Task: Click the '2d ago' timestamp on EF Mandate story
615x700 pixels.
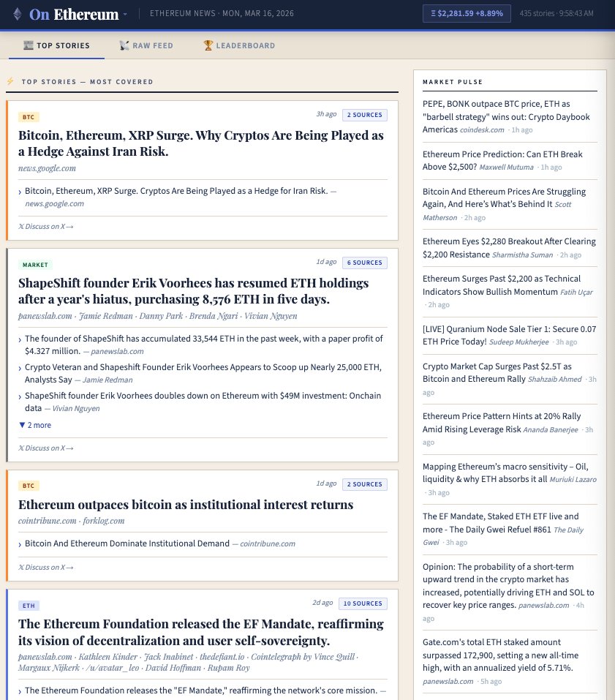Action: [322, 602]
